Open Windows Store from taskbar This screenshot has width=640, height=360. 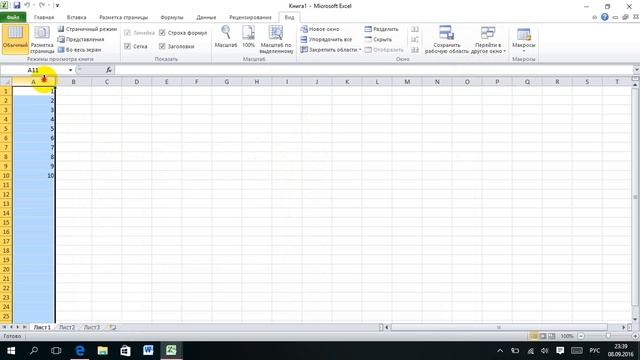point(125,351)
